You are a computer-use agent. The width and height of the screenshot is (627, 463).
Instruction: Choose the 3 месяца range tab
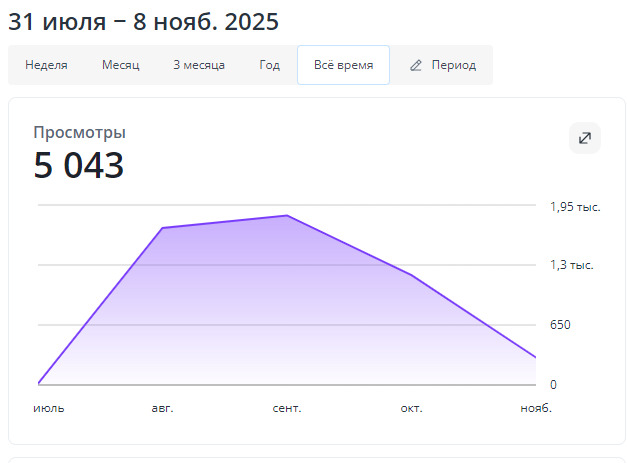click(x=199, y=66)
